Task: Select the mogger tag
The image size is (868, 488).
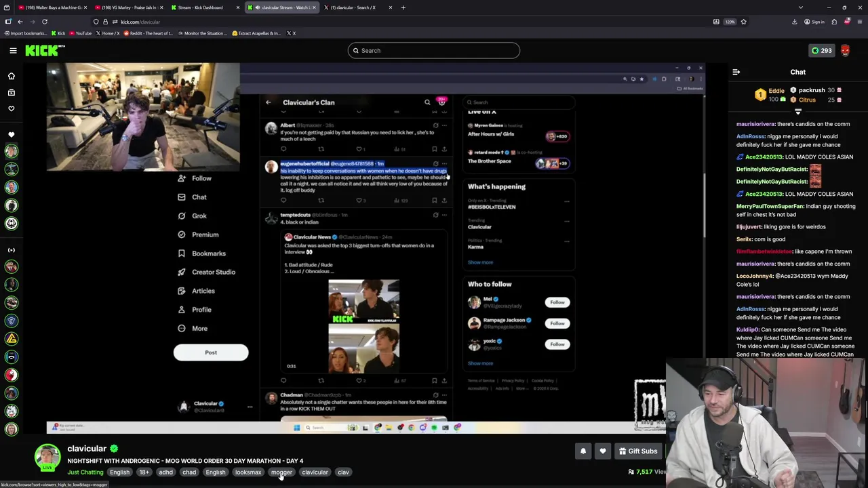Action: [281, 472]
